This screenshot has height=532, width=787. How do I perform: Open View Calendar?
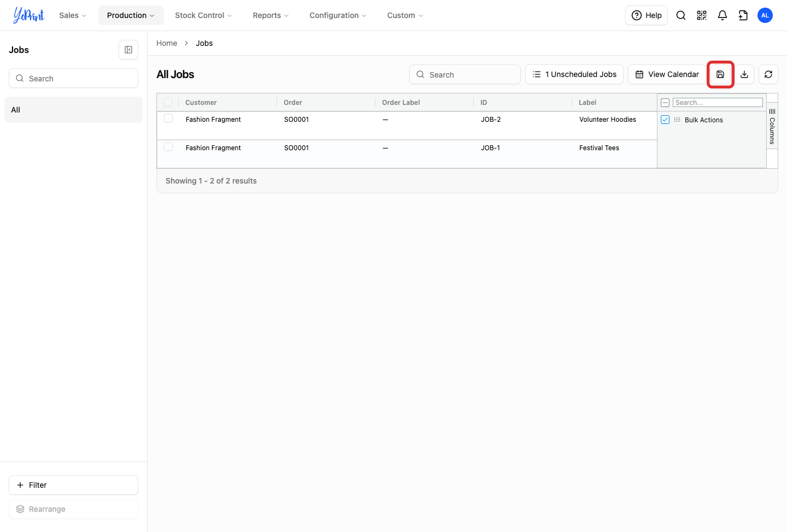pyautogui.click(x=667, y=74)
